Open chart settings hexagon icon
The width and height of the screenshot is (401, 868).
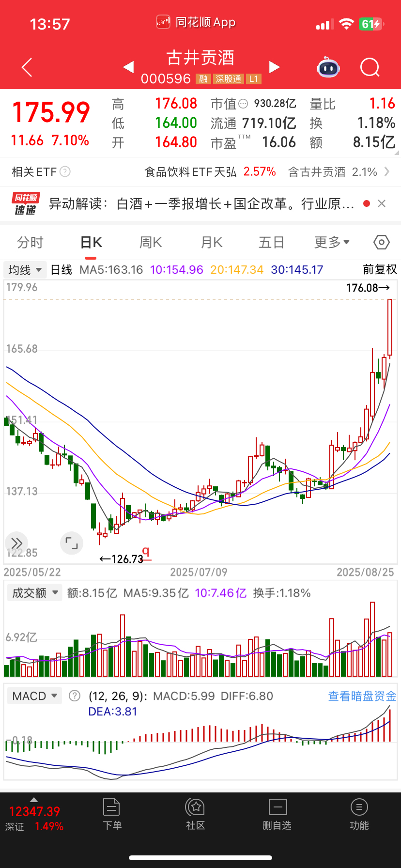coord(382,242)
